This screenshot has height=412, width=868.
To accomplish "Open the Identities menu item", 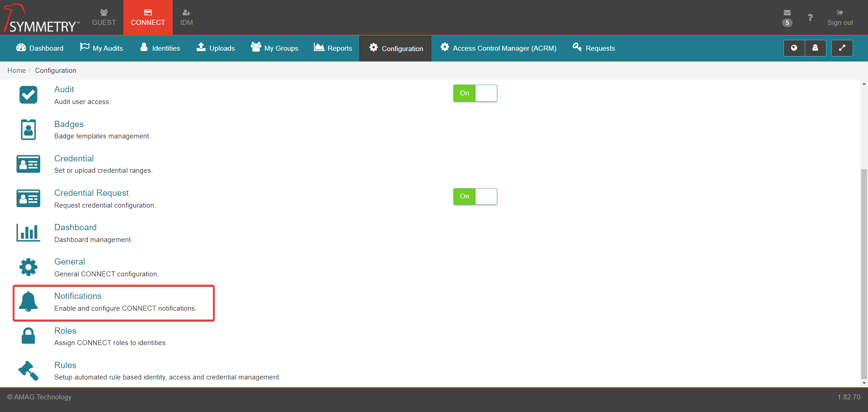I will [160, 48].
